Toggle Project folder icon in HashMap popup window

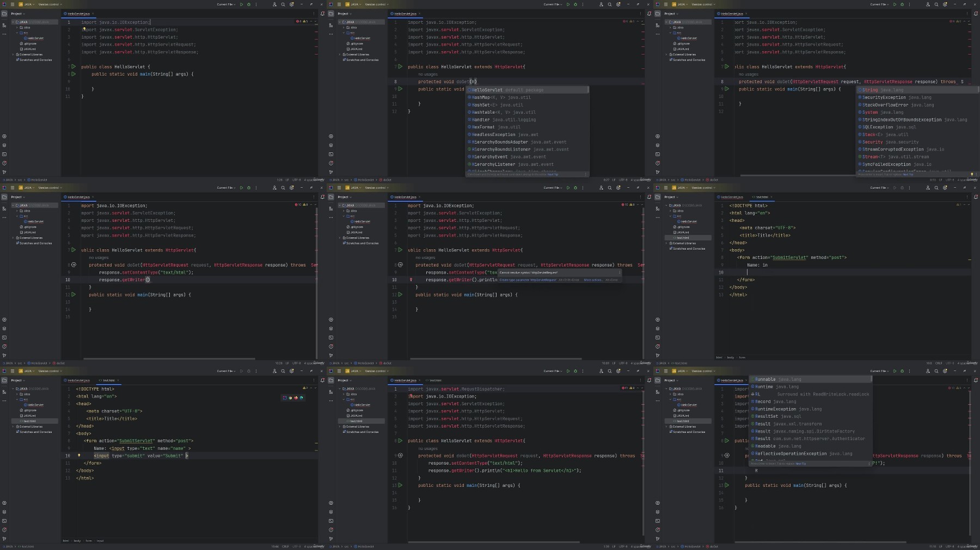coord(331,14)
